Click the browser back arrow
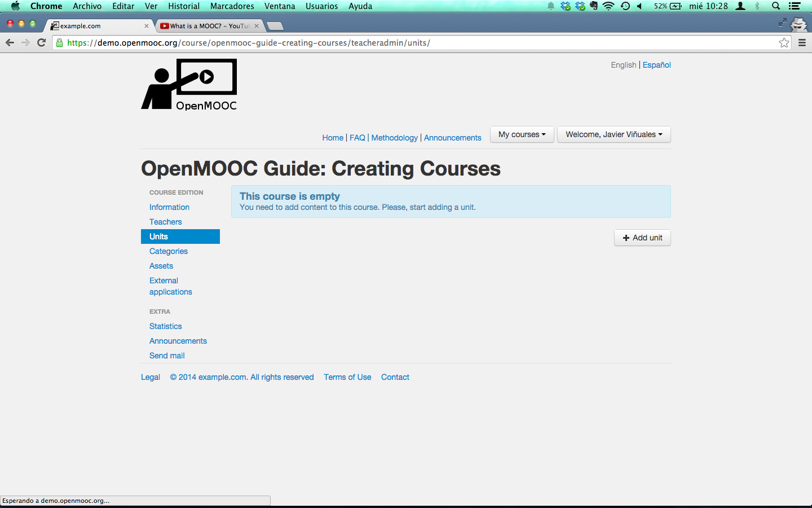812x508 pixels. coord(10,43)
